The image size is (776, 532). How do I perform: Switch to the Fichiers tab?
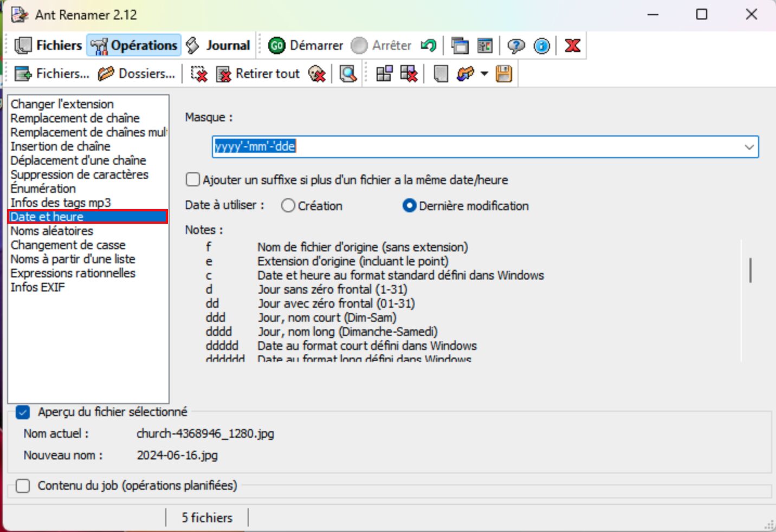click(48, 46)
